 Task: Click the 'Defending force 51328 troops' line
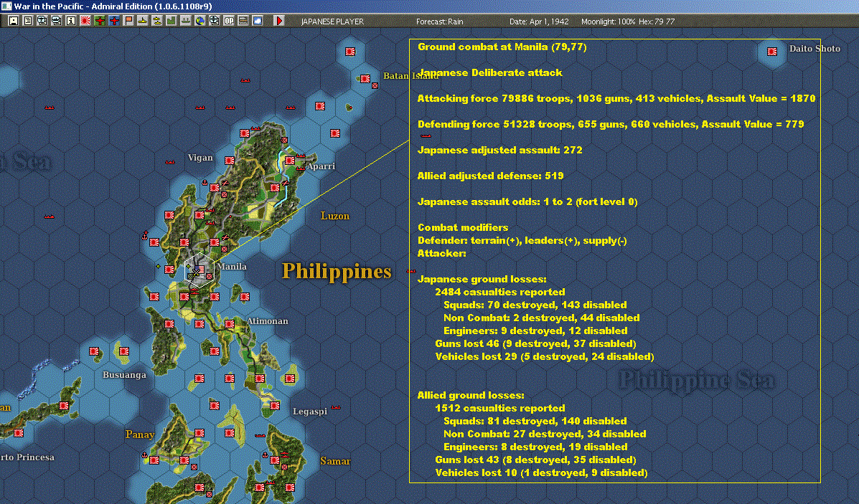611,124
